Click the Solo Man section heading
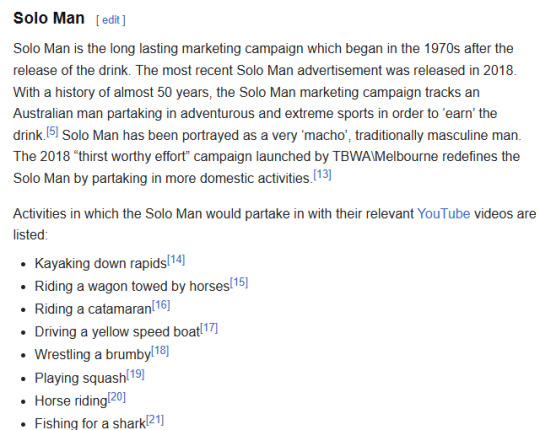This screenshot has height=430, width=540. [x=49, y=18]
